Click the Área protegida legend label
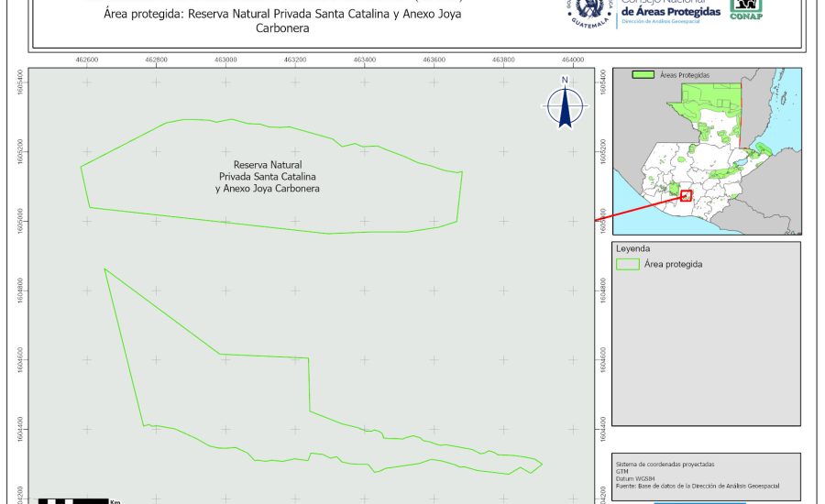825x504 pixels. (674, 264)
